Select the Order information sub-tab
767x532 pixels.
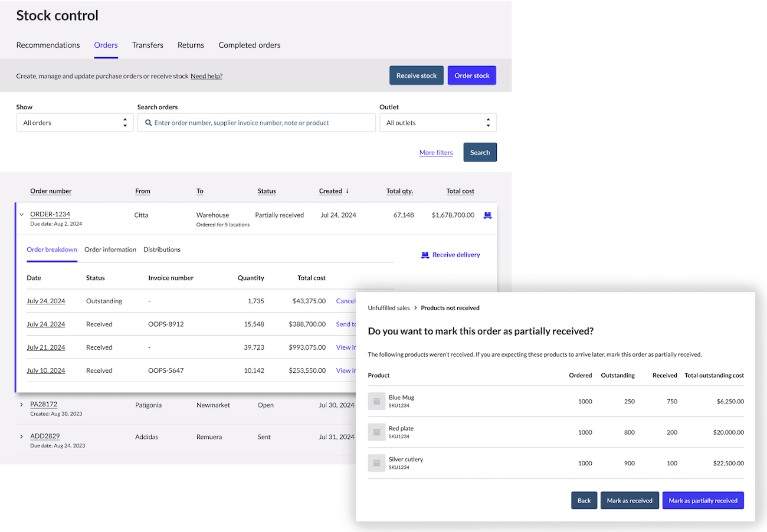(110, 249)
